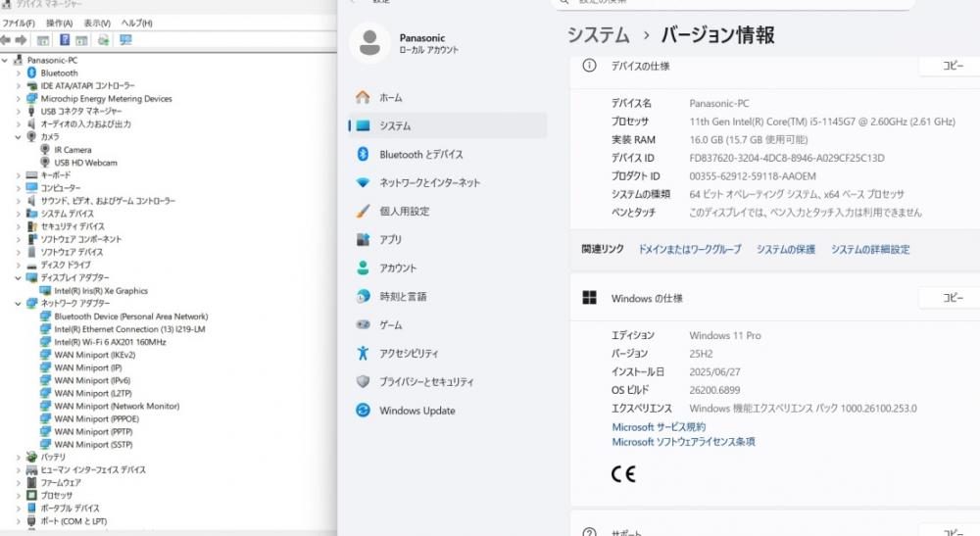Expand the disk drives (ディスク ドライブ) category
980x536 pixels.
coord(18,265)
